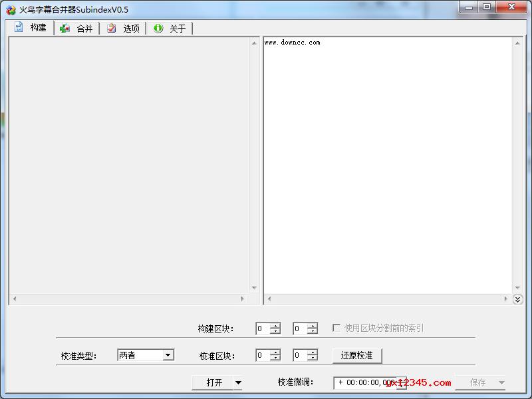Decrease first 校准区块 value with down arrow

[x=275, y=358]
